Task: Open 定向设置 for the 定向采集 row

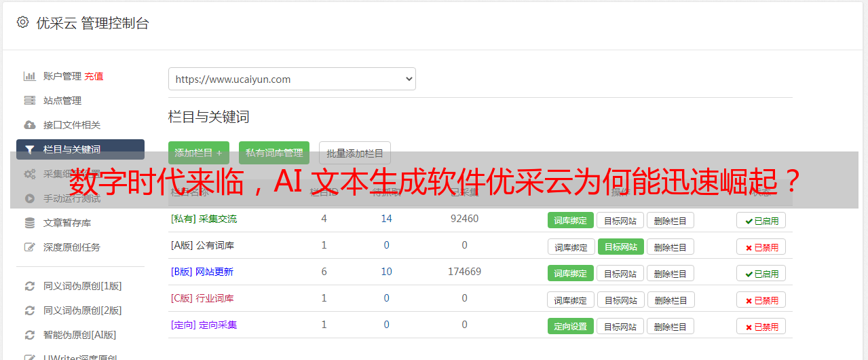Action: tap(571, 326)
